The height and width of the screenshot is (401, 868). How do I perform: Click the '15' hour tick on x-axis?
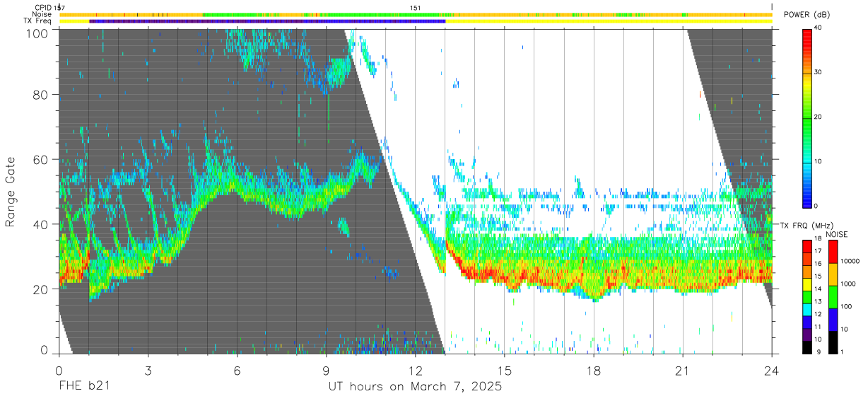(505, 371)
